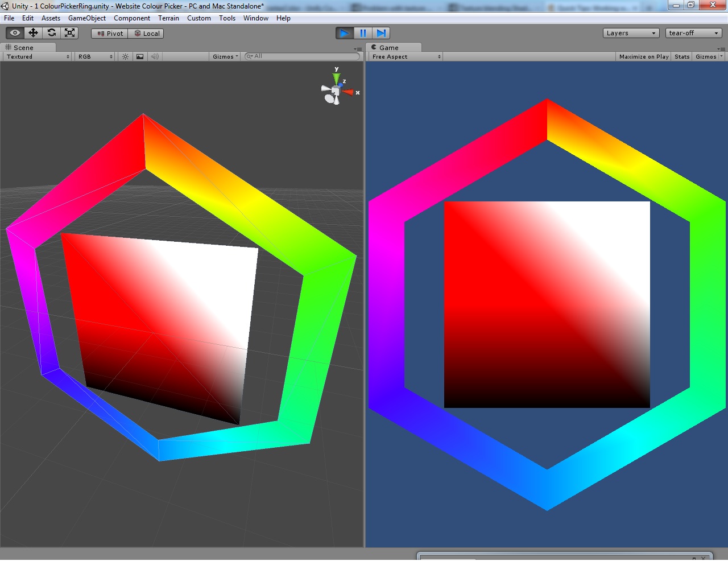Click the gizmo's red X axis cone
The image size is (728, 561).
(348, 92)
